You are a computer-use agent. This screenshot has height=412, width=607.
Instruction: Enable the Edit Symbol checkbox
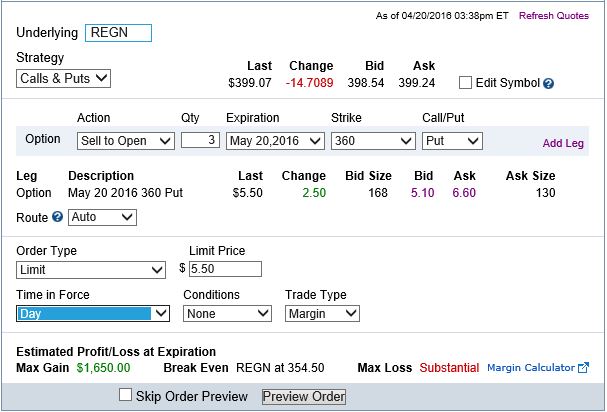pos(465,82)
